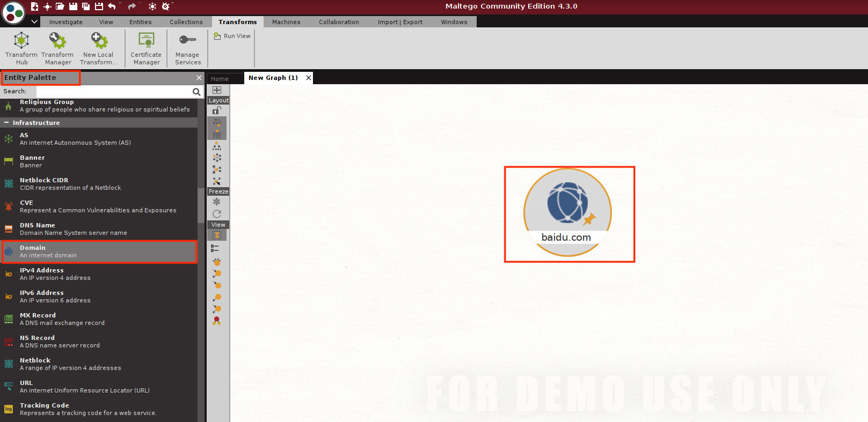This screenshot has height=422, width=868.
Task: Toggle the highlighted View mode icon
Action: coord(217,235)
